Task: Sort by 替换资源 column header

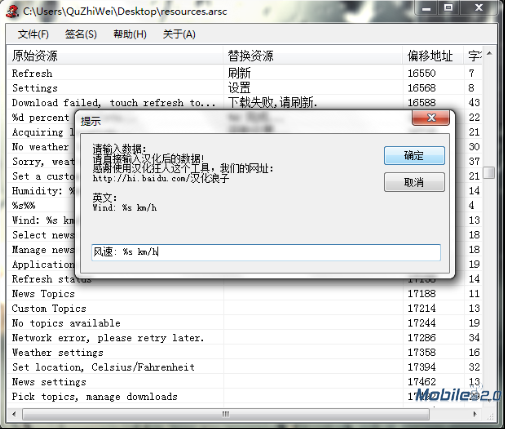Action: pos(313,56)
